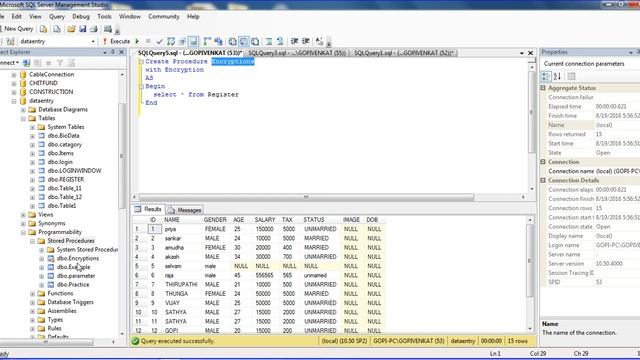Collapse the Connection Details section

point(543,180)
